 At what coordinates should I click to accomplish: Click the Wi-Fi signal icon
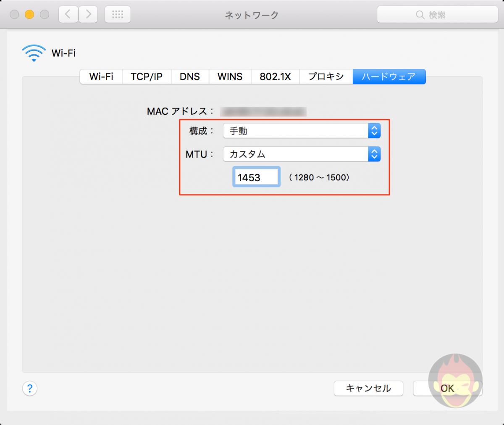pyautogui.click(x=34, y=53)
